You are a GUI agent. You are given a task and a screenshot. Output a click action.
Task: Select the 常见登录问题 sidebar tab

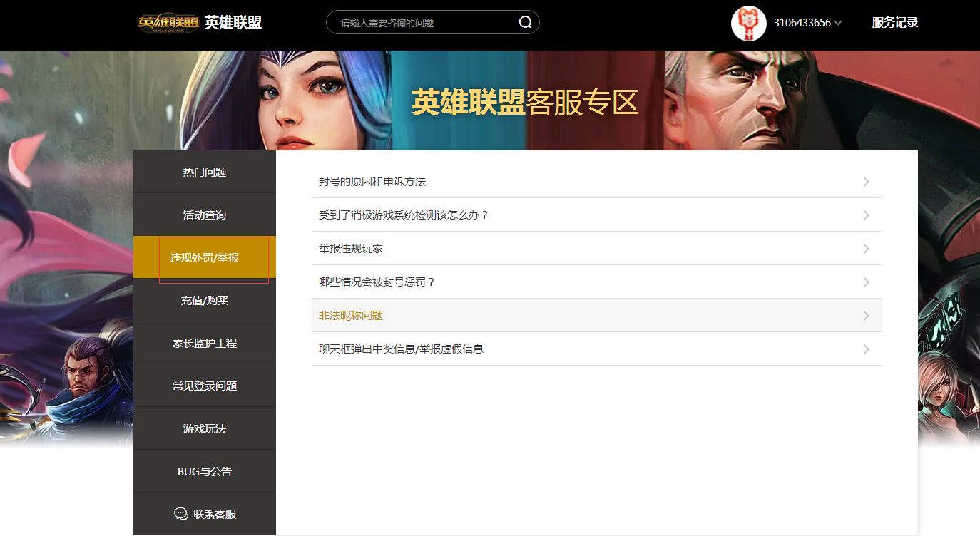click(205, 386)
